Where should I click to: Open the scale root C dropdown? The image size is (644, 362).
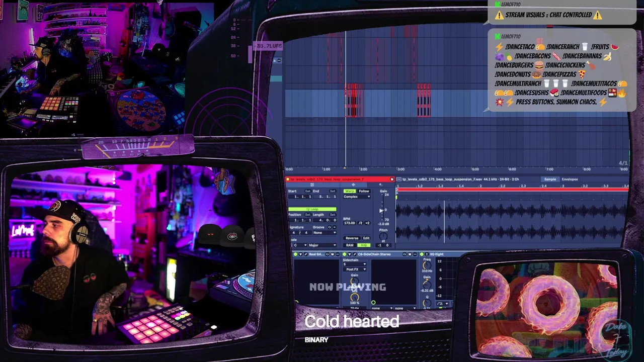(300, 245)
